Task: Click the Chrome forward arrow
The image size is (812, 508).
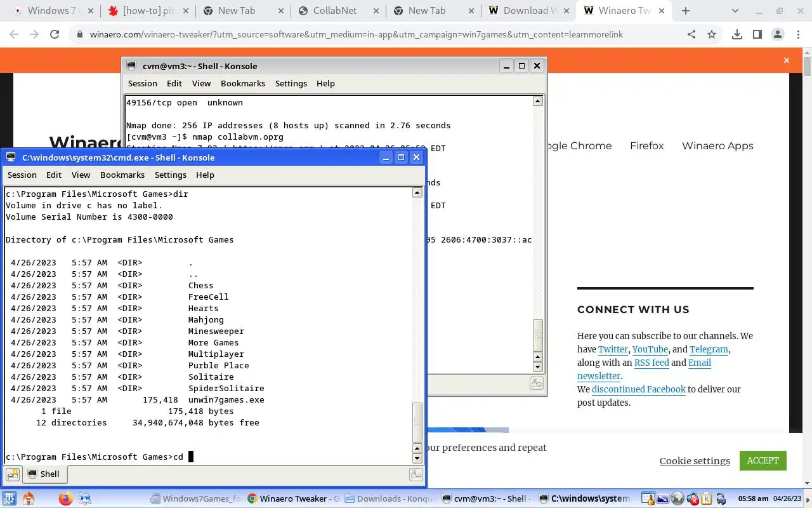Action: click(x=34, y=35)
